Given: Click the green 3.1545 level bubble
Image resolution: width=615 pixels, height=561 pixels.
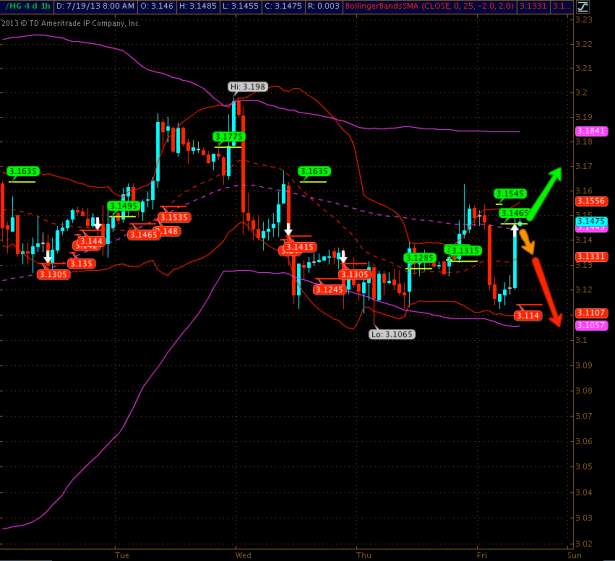Looking at the screenshot, I should pyautogui.click(x=510, y=194).
